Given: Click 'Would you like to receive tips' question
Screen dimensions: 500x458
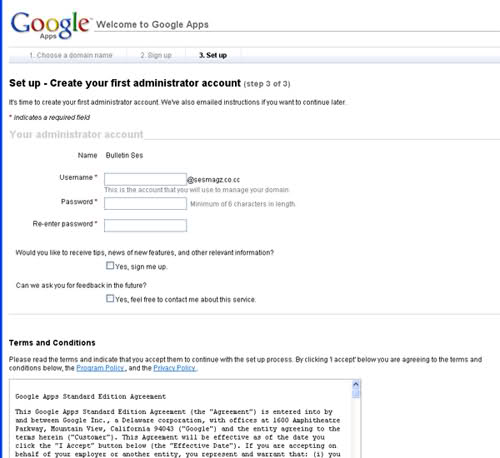Looking at the screenshot, I should coord(145,253).
